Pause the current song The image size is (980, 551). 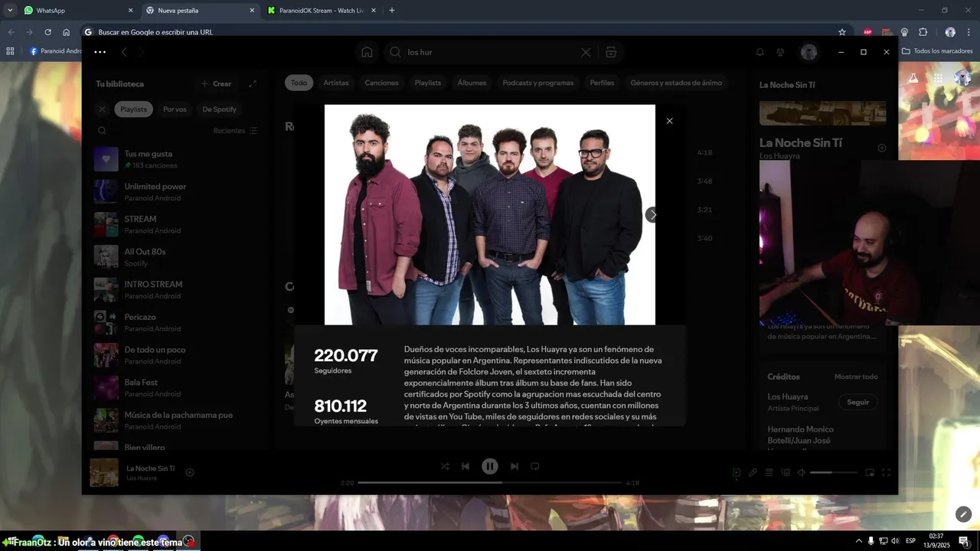(490, 466)
